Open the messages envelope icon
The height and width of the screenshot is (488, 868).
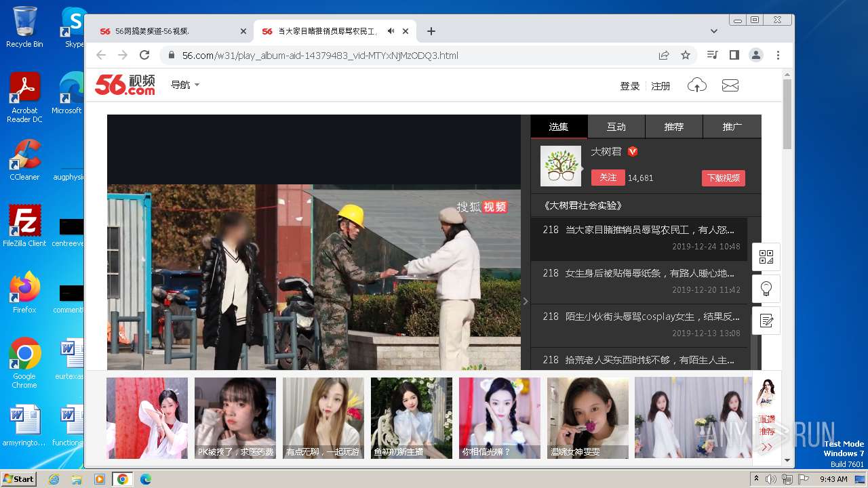point(730,85)
